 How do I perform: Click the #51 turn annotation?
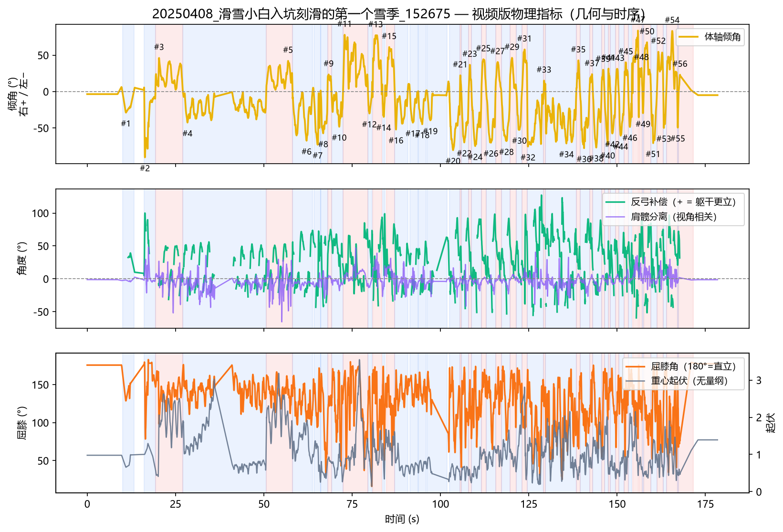click(x=653, y=154)
